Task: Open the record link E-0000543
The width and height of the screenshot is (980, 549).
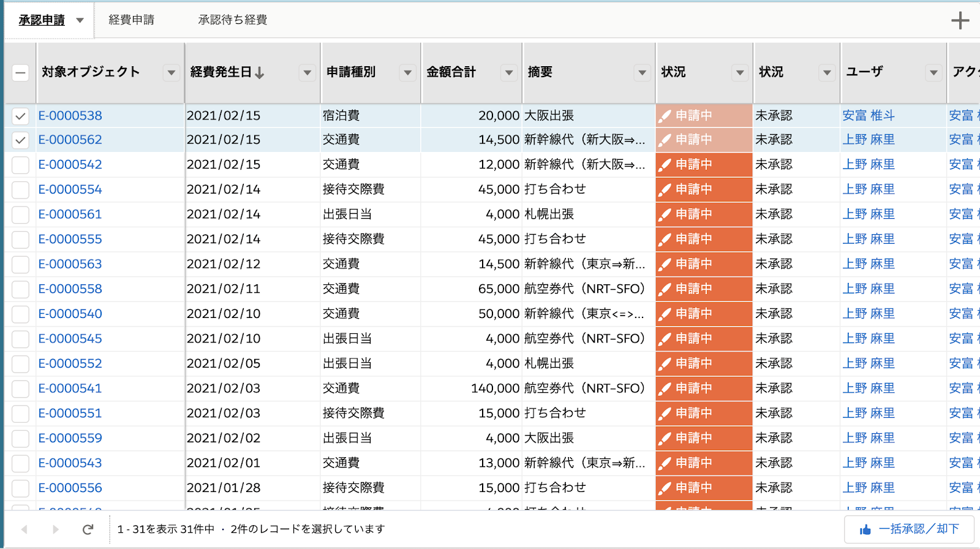Action: (x=70, y=463)
